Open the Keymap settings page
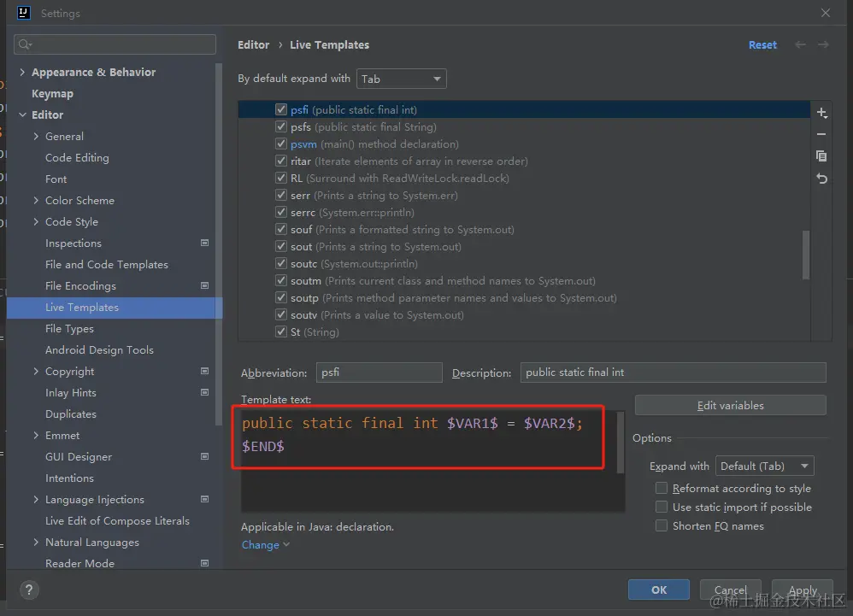 (x=52, y=93)
